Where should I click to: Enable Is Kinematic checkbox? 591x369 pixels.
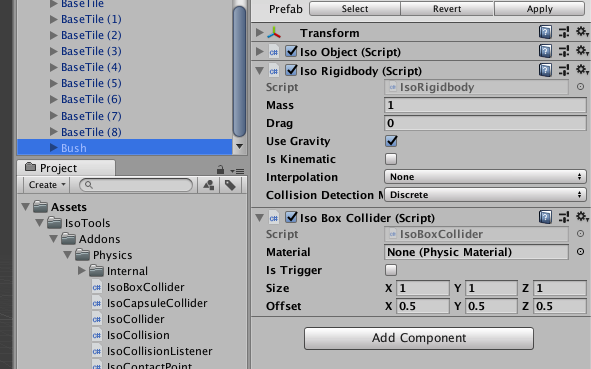click(391, 159)
